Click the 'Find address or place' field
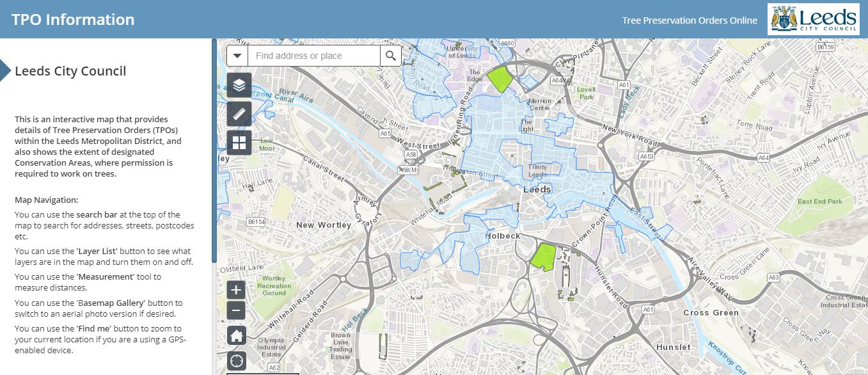This screenshot has height=375, width=868. pos(313,56)
